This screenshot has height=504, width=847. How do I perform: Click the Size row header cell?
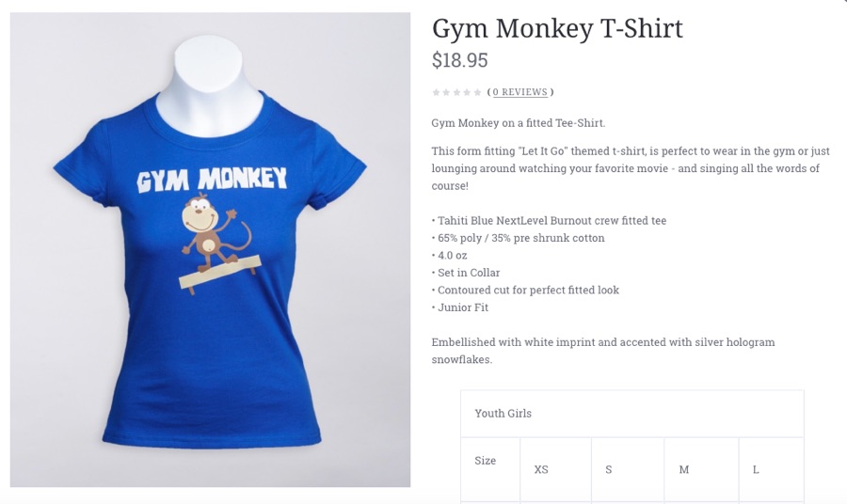tap(490, 469)
